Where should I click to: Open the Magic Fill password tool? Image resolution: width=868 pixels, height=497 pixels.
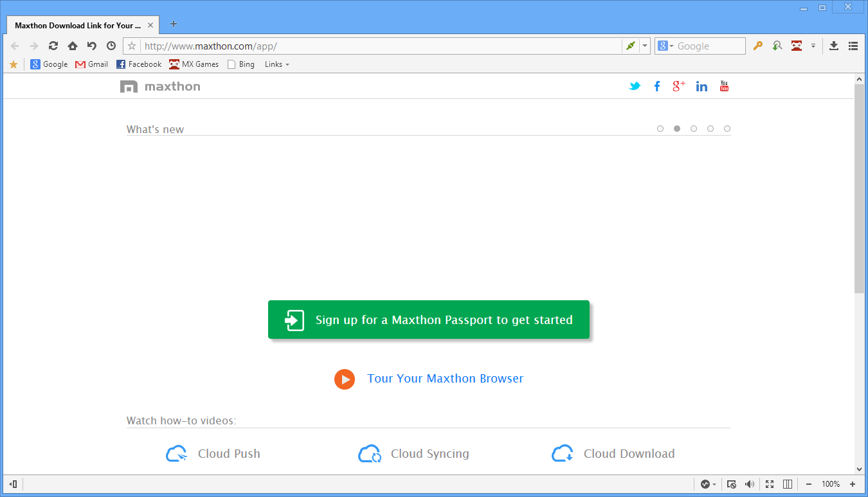(x=757, y=46)
